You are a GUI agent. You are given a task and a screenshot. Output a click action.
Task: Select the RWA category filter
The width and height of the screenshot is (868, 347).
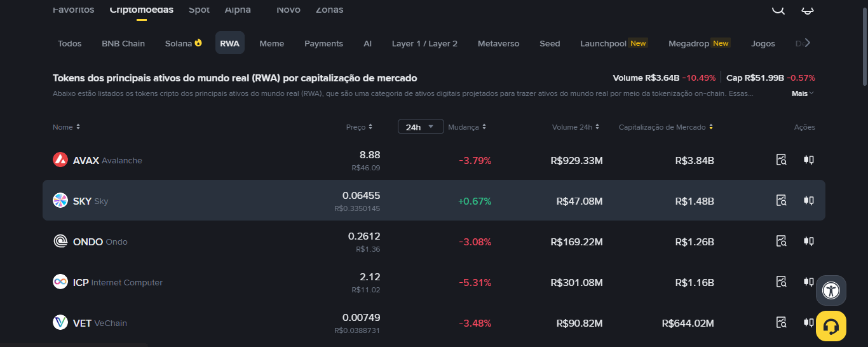(229, 43)
